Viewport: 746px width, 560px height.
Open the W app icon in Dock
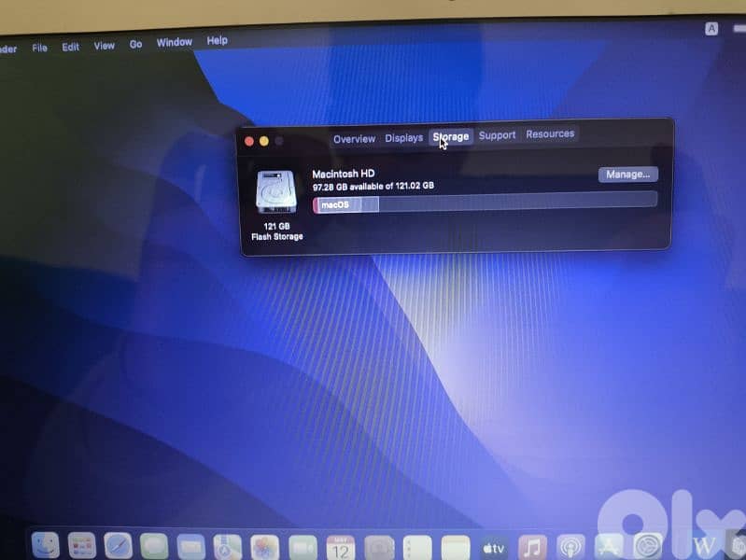tap(704, 546)
